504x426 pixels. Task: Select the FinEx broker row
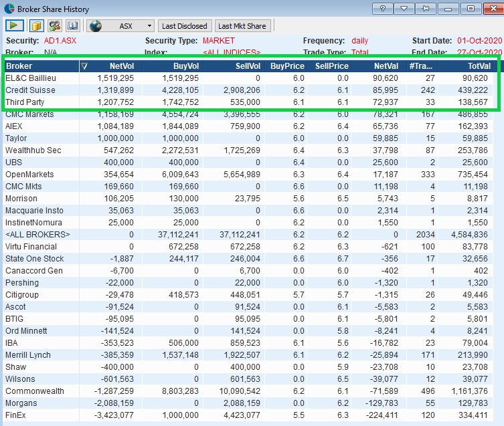click(x=248, y=415)
